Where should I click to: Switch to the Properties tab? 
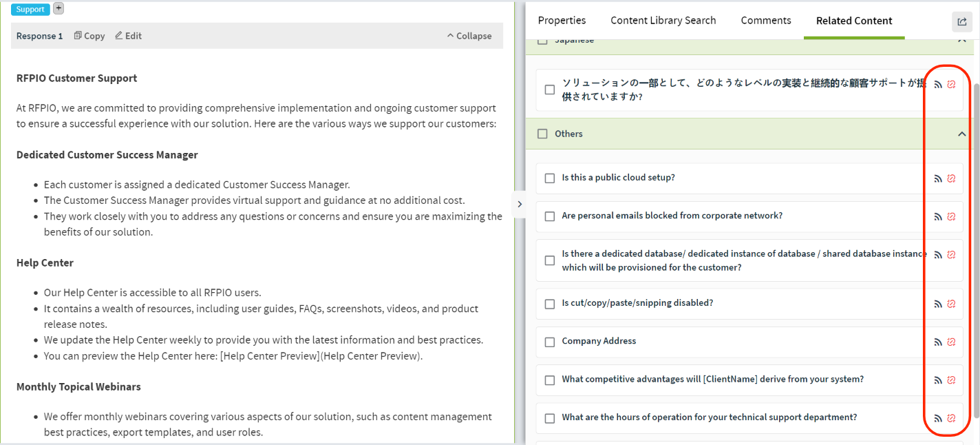click(562, 21)
